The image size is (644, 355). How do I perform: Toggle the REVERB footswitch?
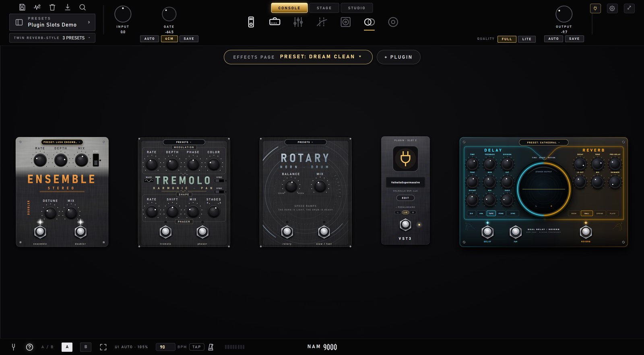(x=586, y=232)
